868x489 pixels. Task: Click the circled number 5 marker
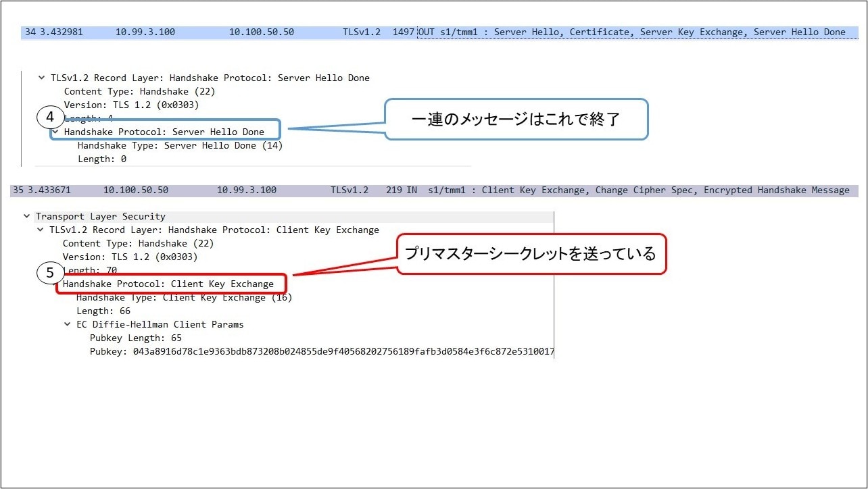point(50,273)
